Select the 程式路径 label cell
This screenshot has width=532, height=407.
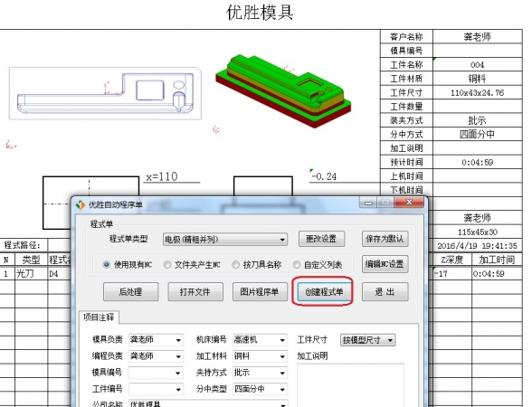[x=24, y=245]
